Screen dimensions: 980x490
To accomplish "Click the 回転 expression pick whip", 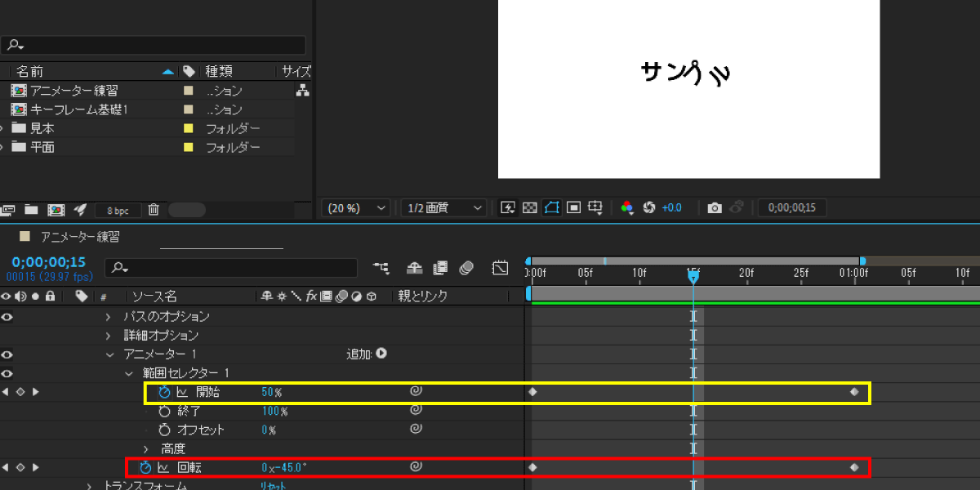I will pyautogui.click(x=416, y=467).
